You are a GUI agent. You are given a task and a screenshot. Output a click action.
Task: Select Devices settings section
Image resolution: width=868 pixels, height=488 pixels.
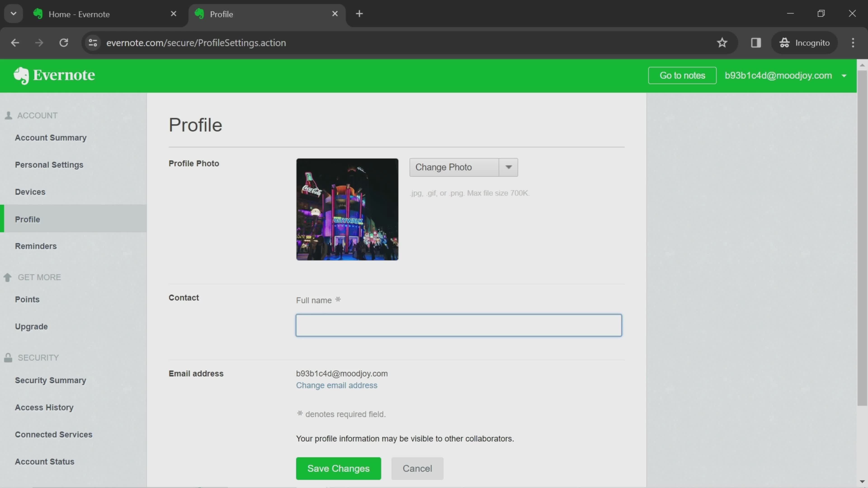pyautogui.click(x=30, y=192)
